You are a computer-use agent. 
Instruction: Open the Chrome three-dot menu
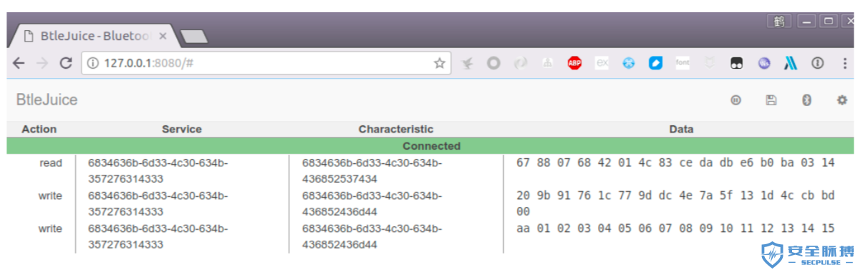click(x=845, y=63)
